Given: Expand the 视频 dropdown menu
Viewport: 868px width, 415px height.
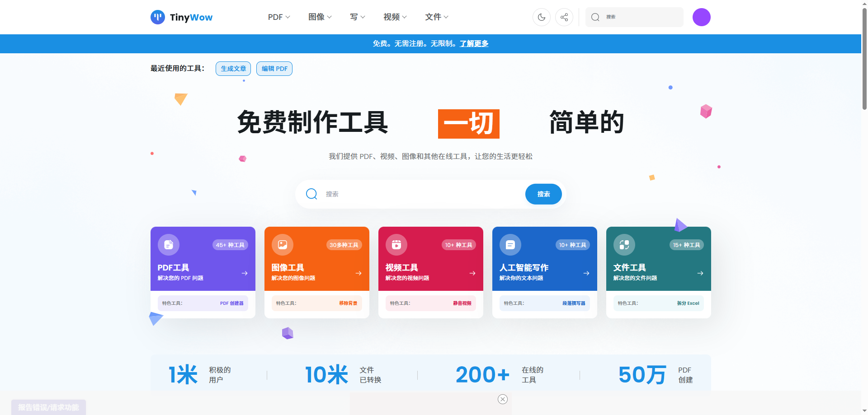Looking at the screenshot, I should tap(395, 17).
